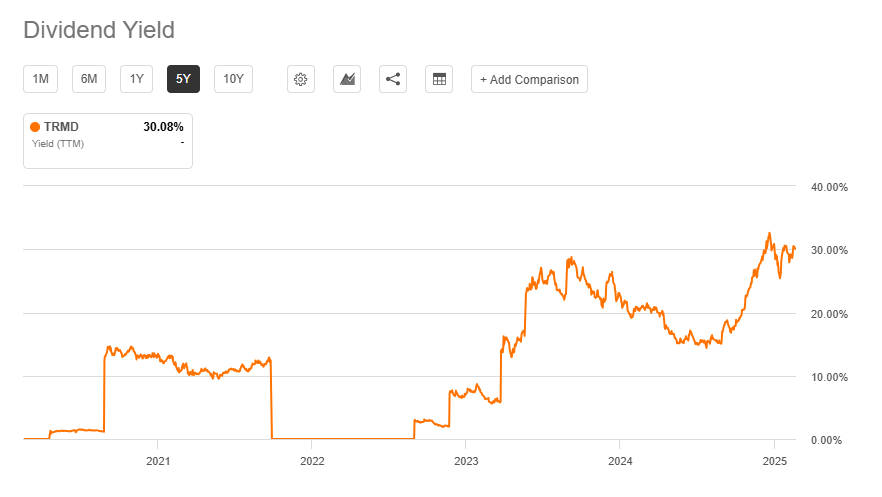Open the chart settings gear
The width and height of the screenshot is (882, 497).
pos(300,79)
